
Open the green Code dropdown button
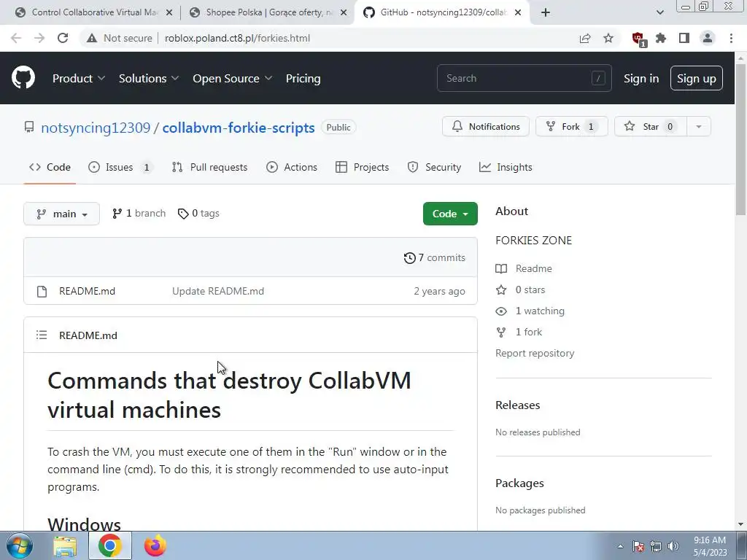point(450,214)
